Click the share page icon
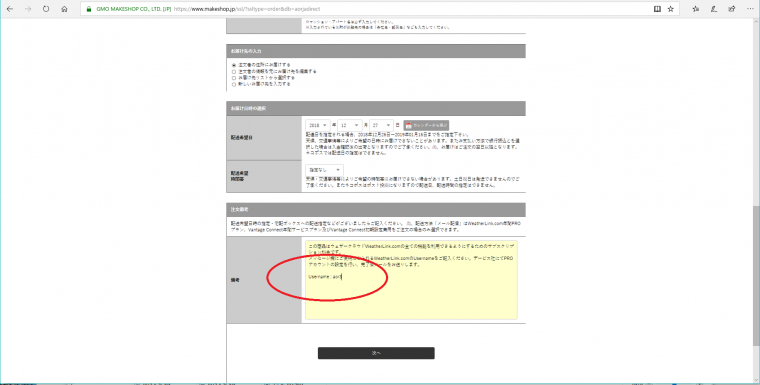This screenshot has height=385, width=760. point(731,9)
